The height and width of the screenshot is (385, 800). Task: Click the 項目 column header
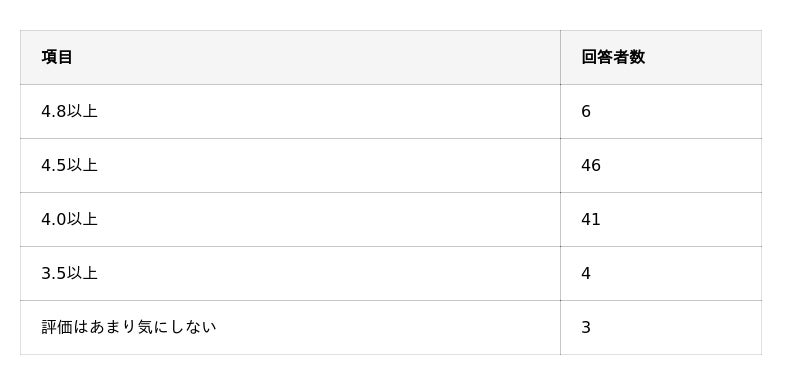pos(57,57)
